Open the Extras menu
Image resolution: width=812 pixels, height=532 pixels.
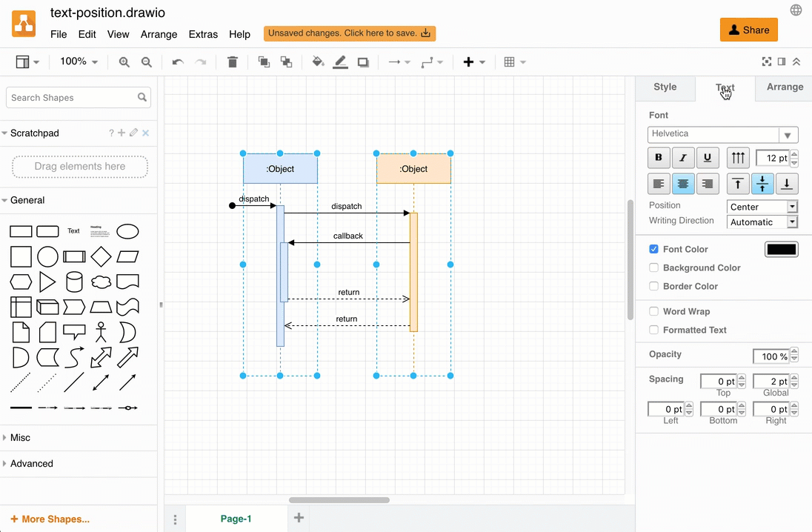[x=203, y=34]
